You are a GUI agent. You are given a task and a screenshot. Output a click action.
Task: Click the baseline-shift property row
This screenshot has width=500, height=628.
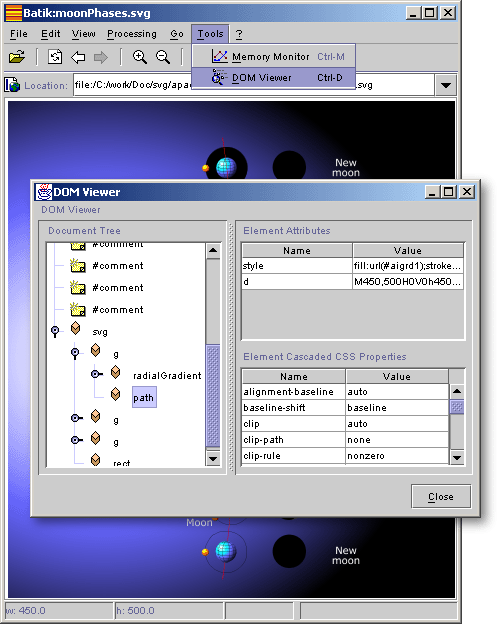coord(345,408)
